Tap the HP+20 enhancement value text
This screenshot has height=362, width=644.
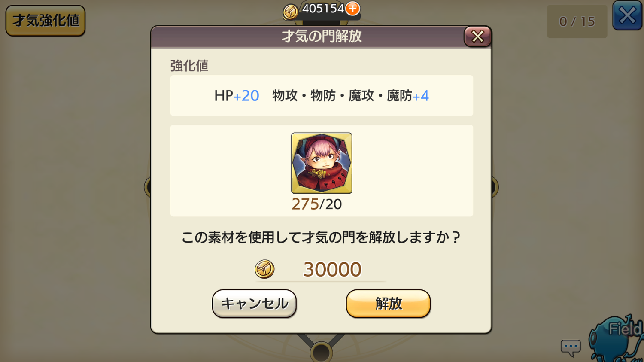click(237, 95)
